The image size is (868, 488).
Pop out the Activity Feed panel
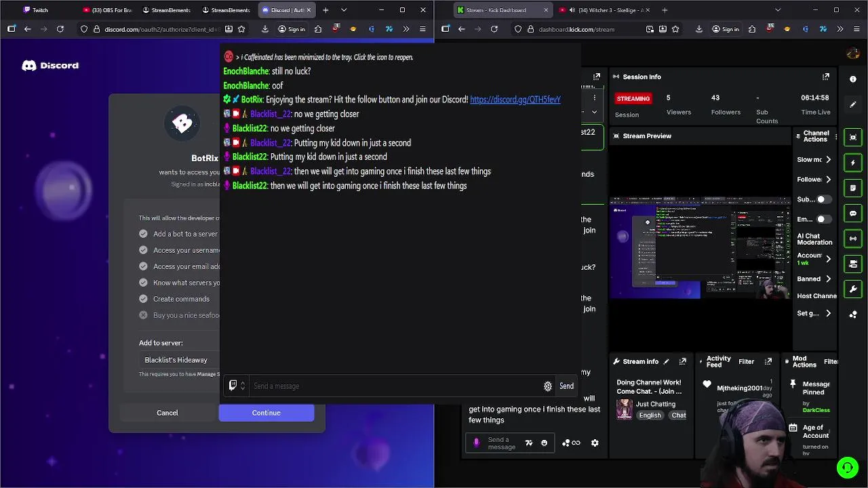point(768,361)
